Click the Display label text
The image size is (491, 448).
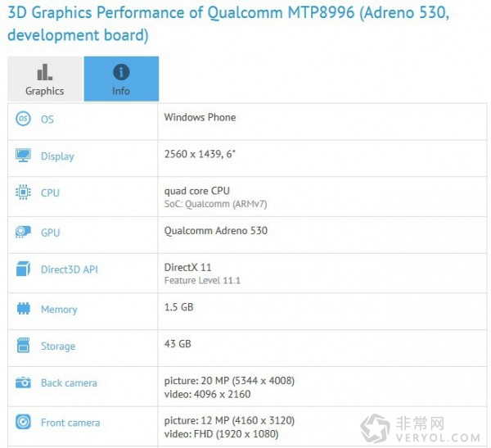tap(57, 156)
